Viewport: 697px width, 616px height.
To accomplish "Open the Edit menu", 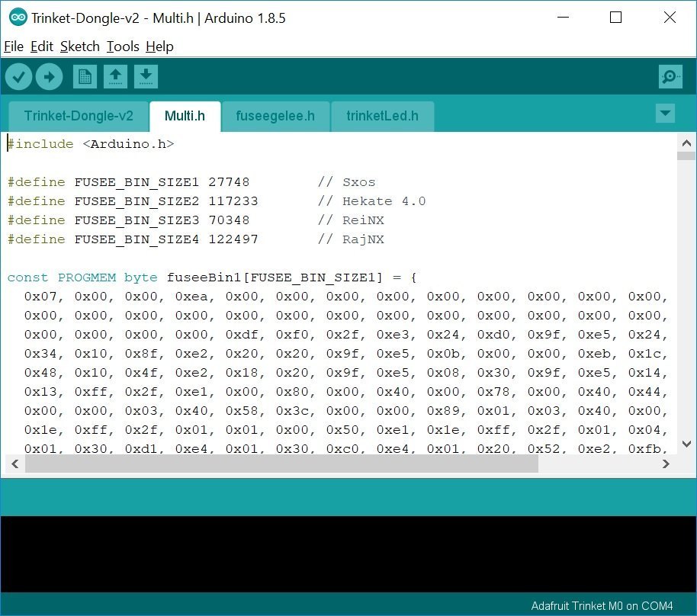I will (x=42, y=47).
